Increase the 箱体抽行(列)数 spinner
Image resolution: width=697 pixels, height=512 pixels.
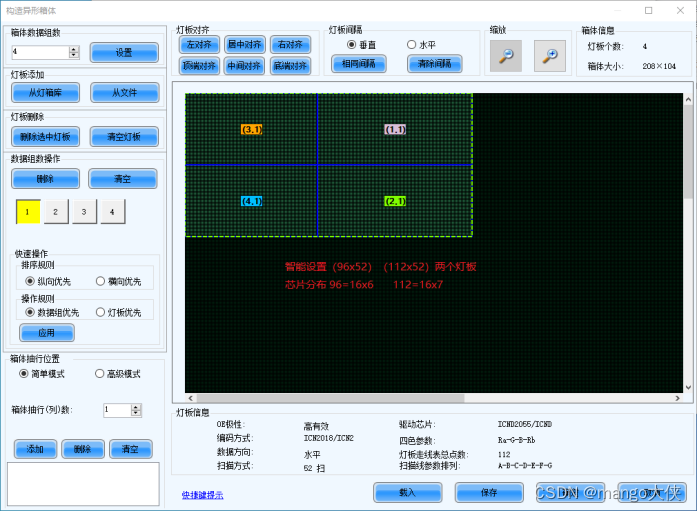click(136, 407)
